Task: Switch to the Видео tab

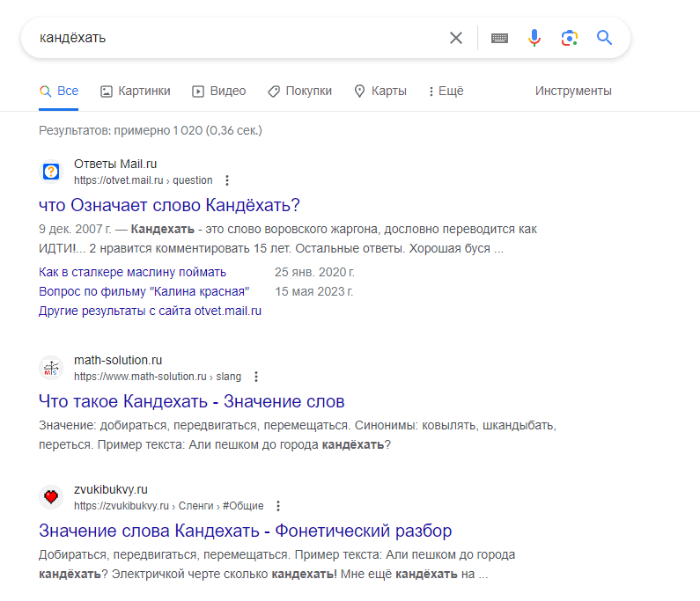Action: click(x=219, y=91)
